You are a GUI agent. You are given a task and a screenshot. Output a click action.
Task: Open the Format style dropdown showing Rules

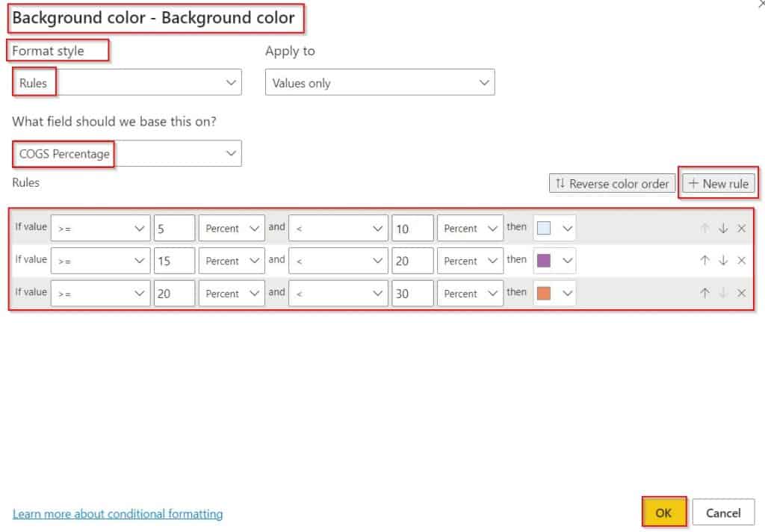127,82
